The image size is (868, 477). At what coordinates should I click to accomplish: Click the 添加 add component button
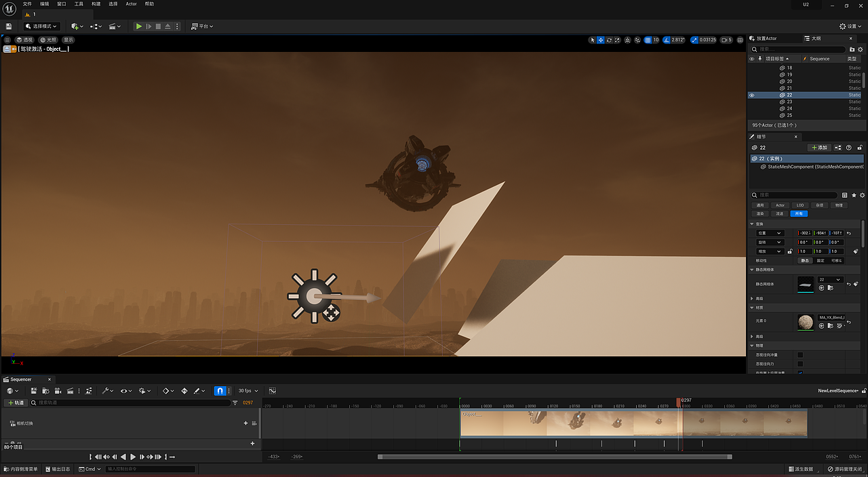(819, 147)
